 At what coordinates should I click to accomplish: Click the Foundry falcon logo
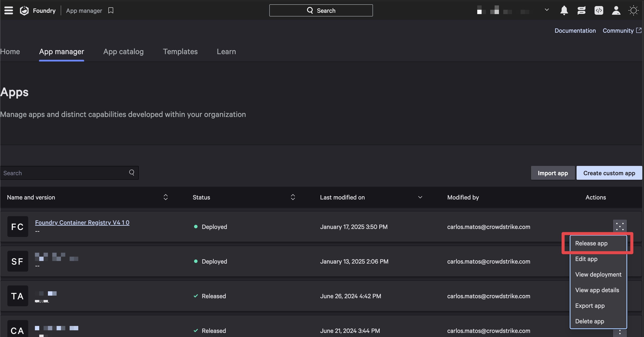click(24, 10)
